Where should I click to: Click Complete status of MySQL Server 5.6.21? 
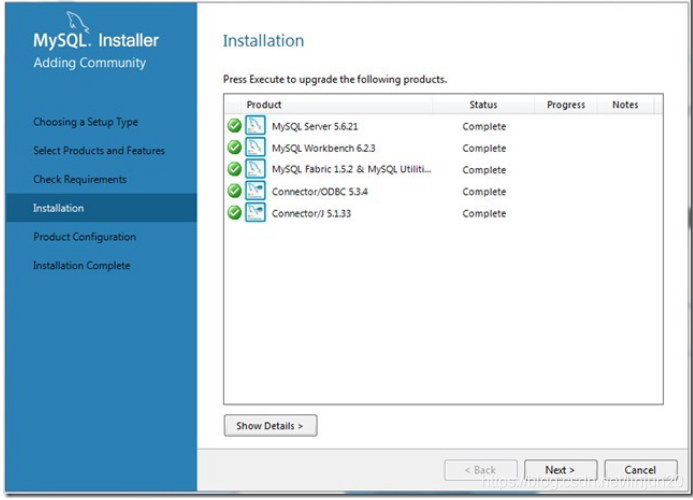click(x=484, y=126)
